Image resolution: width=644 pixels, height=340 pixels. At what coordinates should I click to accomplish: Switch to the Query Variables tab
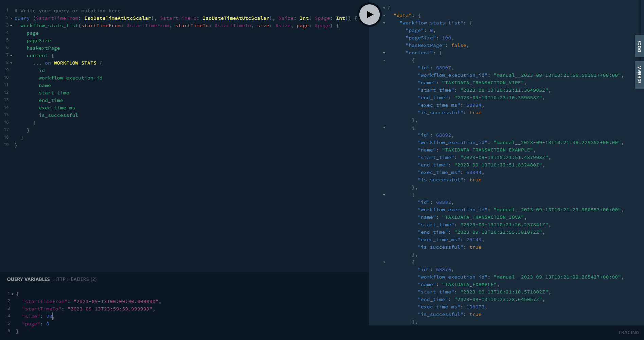(28, 279)
